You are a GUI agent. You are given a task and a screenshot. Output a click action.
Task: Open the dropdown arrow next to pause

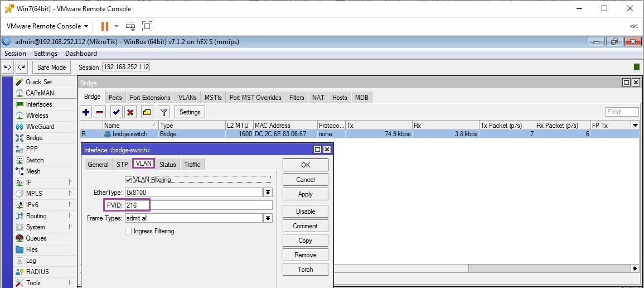pyautogui.click(x=116, y=26)
